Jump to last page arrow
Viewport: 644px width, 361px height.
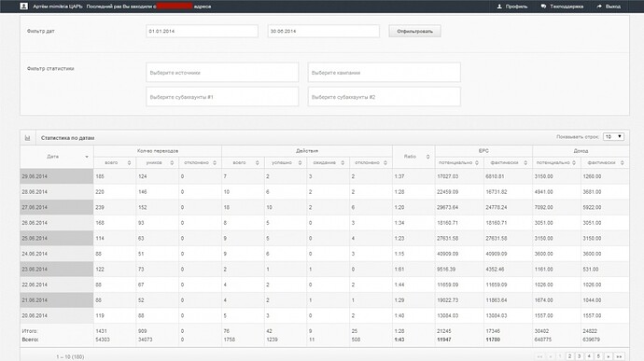click(x=619, y=356)
